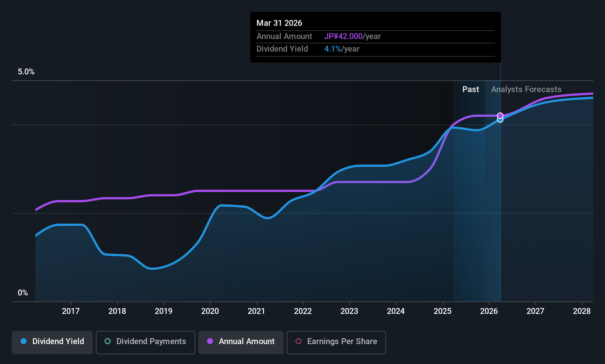Hide the Annual Amount series

(241, 342)
